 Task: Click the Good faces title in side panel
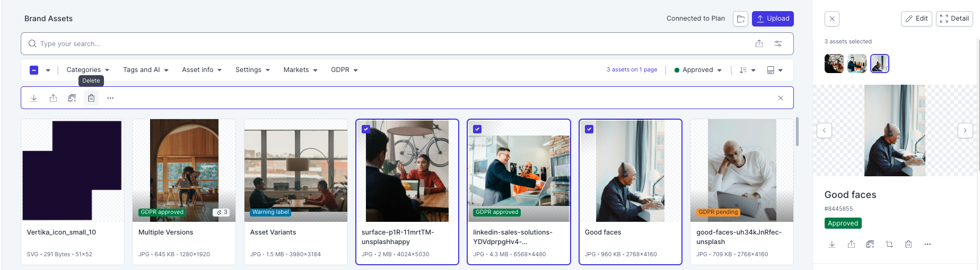coord(850,195)
